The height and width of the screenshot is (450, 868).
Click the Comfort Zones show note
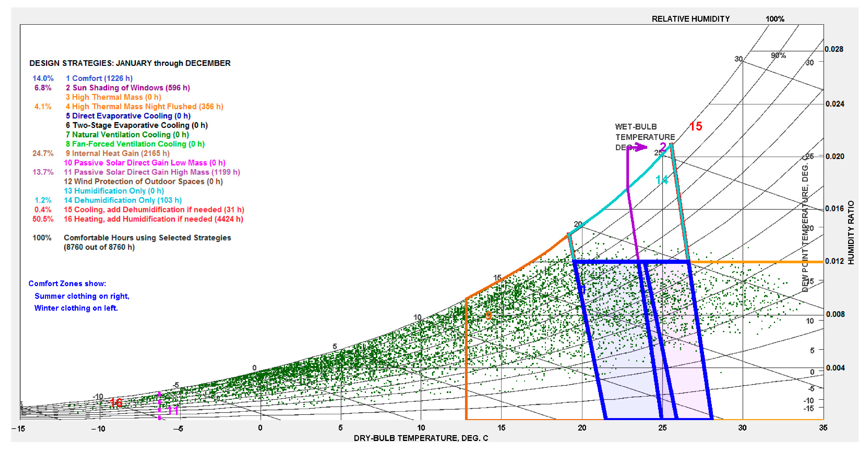[67, 284]
